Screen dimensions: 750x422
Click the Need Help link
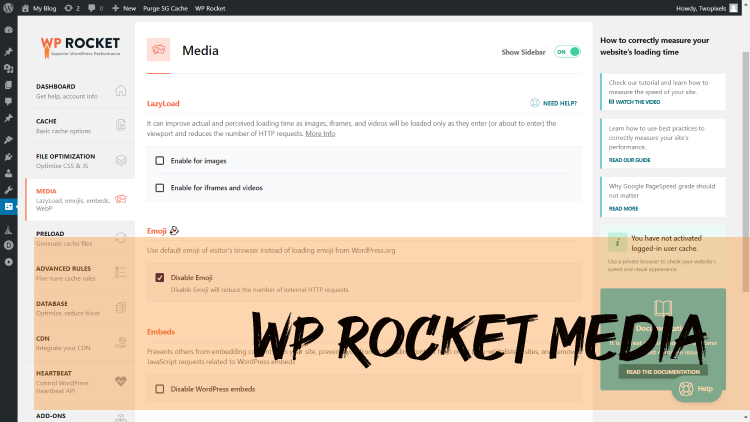coord(553,103)
